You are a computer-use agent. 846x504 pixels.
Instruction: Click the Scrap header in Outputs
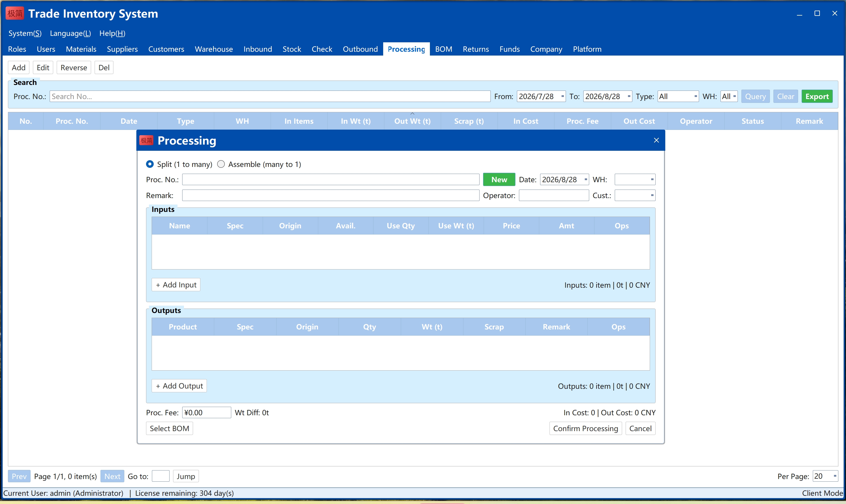click(494, 327)
